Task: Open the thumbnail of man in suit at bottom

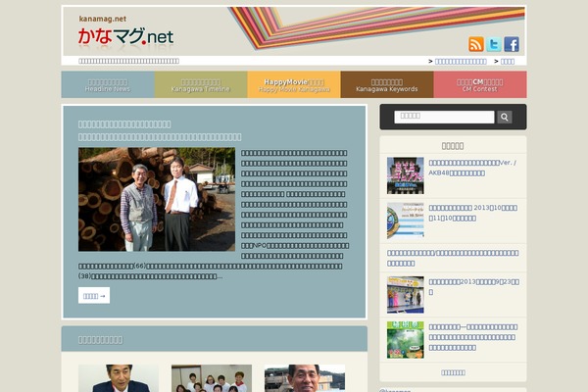Action: (x=119, y=378)
